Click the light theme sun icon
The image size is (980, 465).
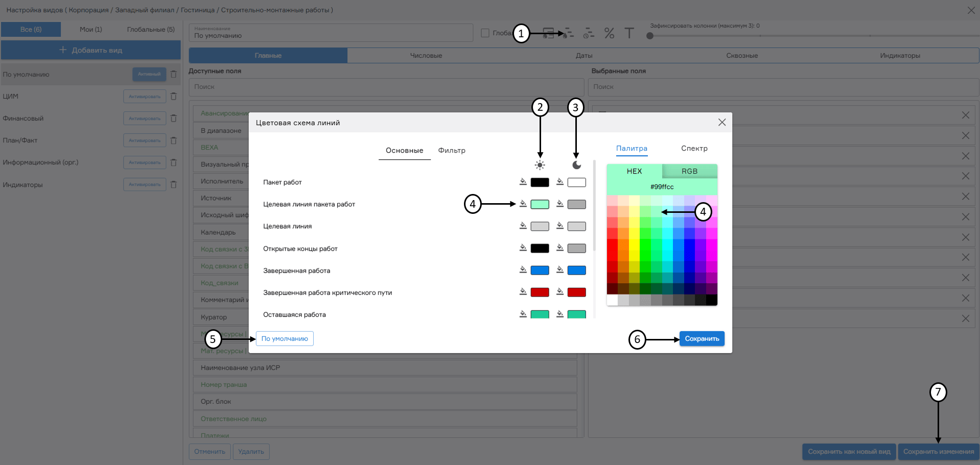pos(540,165)
